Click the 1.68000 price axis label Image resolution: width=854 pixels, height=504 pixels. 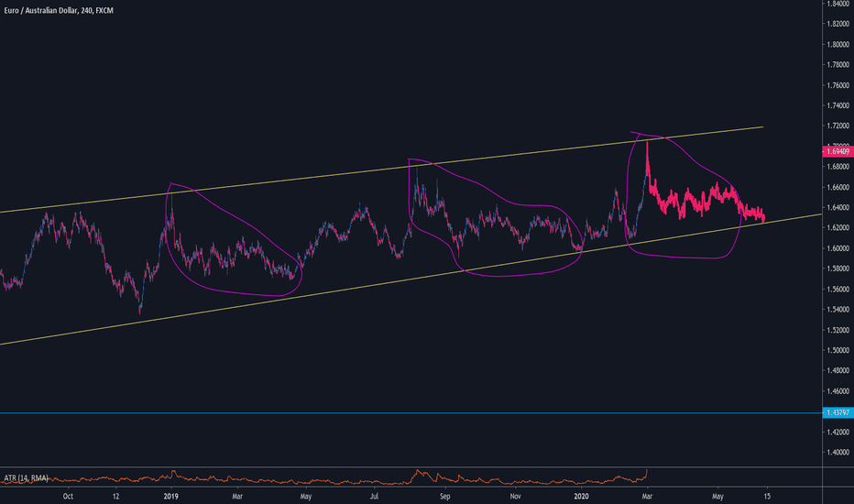pos(838,166)
